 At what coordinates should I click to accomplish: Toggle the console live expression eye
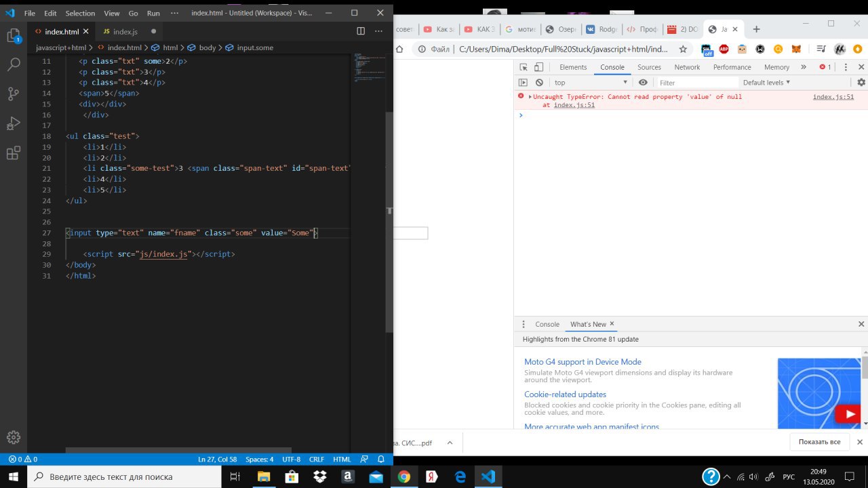(643, 83)
